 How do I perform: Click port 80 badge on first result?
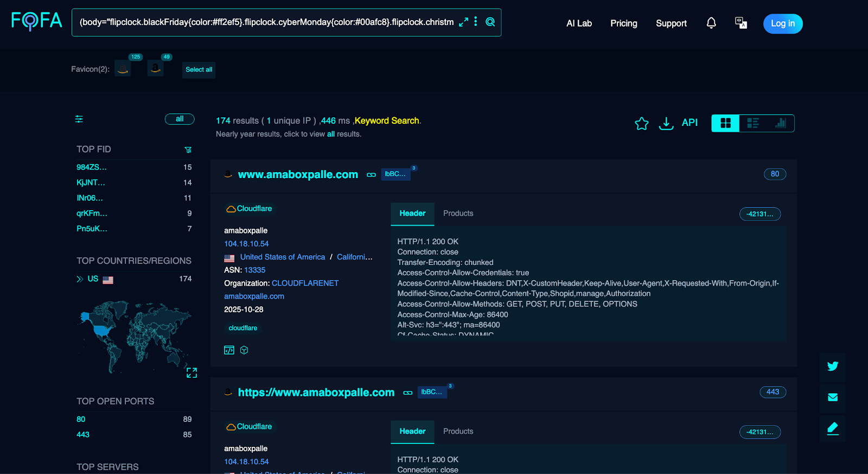775,174
